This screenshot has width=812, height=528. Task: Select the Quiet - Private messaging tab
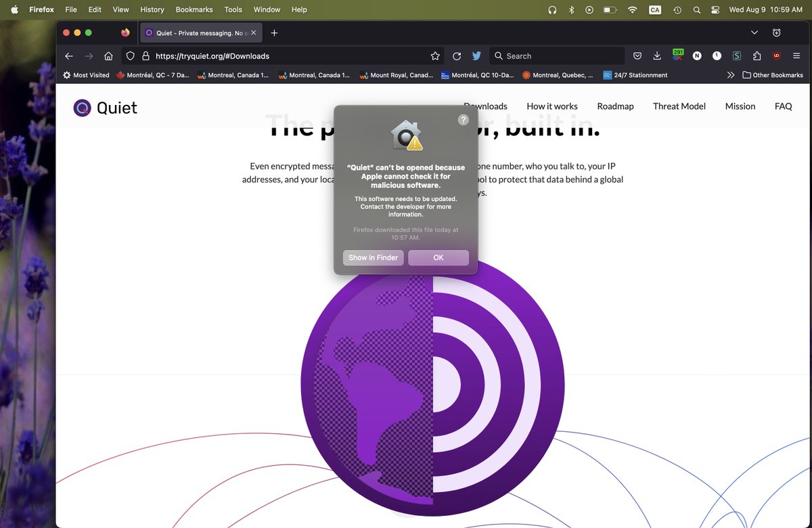point(201,32)
